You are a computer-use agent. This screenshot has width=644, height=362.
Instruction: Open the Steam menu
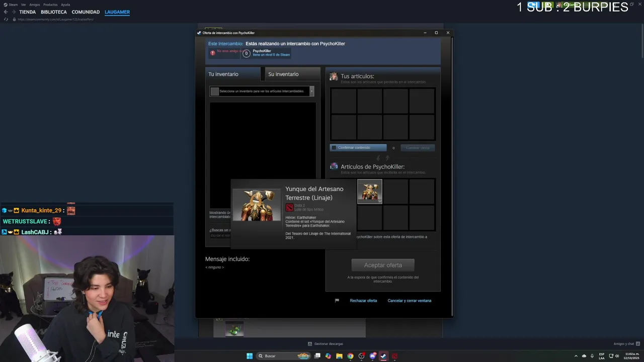[x=13, y=5]
